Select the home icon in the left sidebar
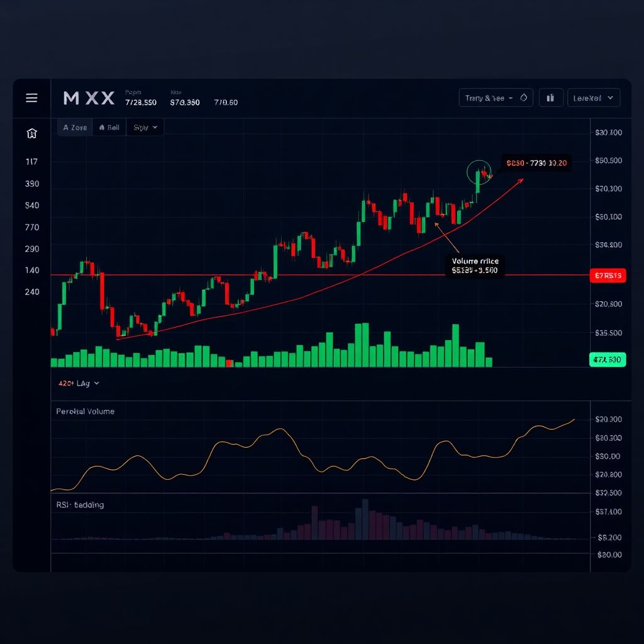 (x=31, y=133)
